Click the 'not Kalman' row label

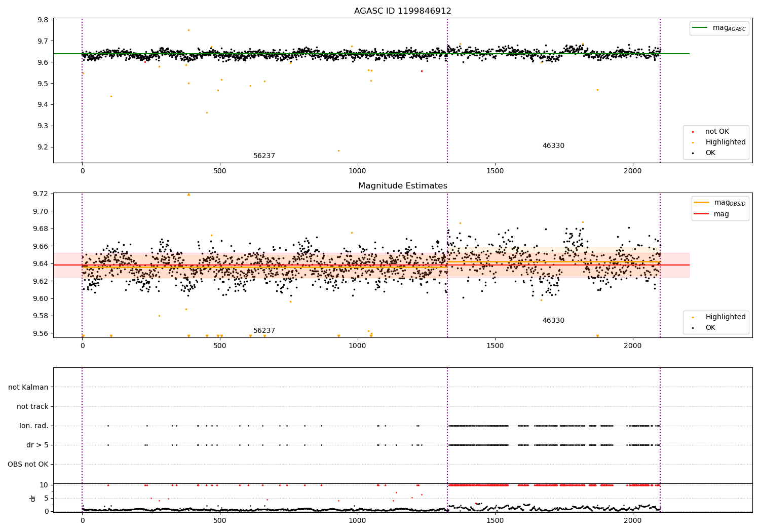28,388
